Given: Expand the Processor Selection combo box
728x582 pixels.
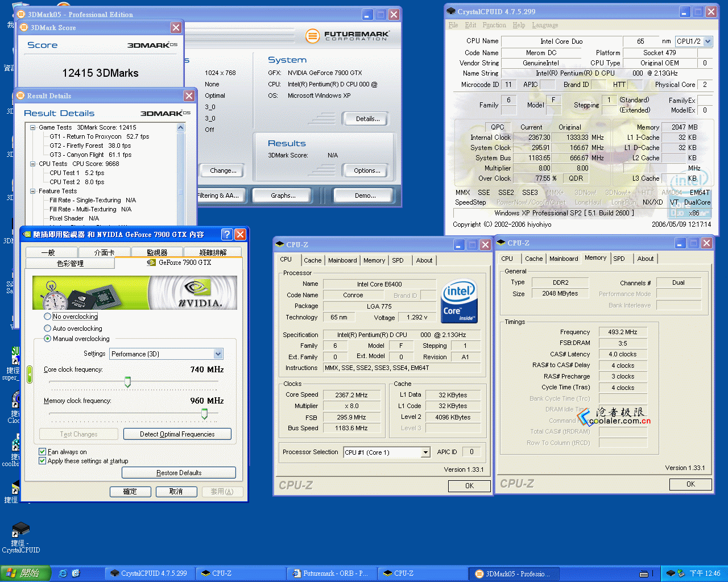Looking at the screenshot, I should pos(425,452).
